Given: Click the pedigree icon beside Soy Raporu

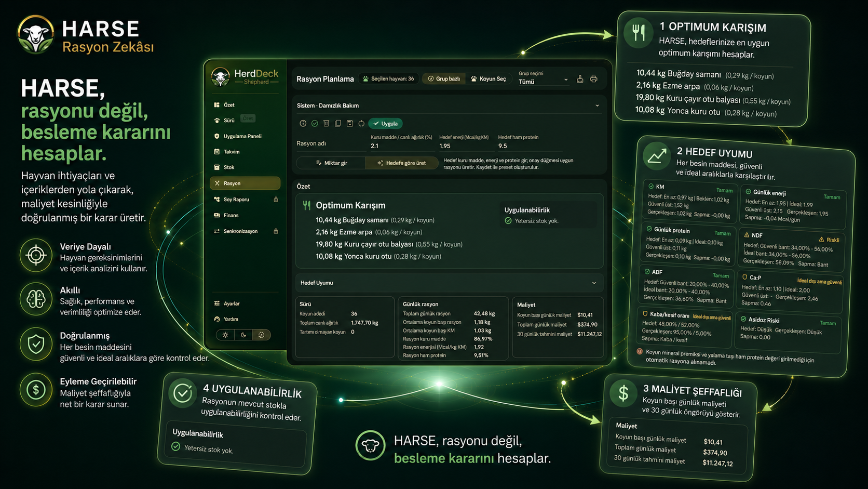Looking at the screenshot, I should pos(217,200).
